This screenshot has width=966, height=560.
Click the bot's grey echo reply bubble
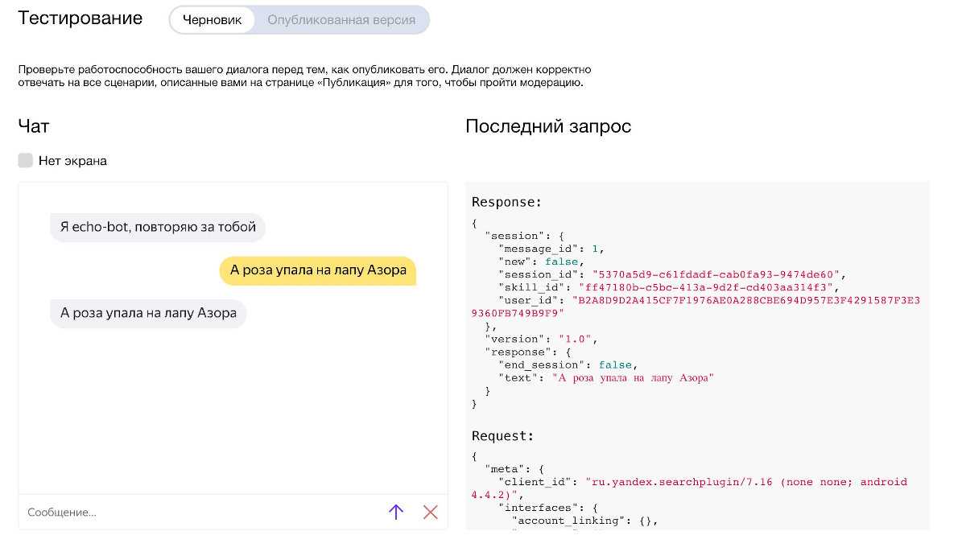(x=148, y=313)
